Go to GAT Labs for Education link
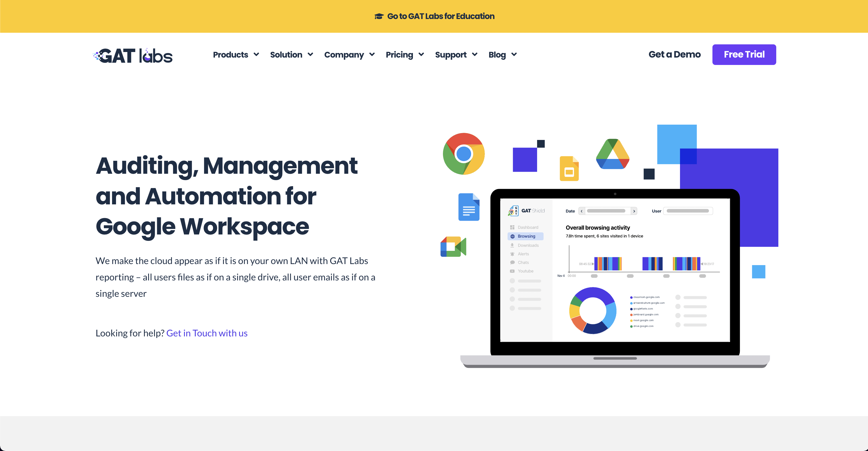 [x=440, y=16]
